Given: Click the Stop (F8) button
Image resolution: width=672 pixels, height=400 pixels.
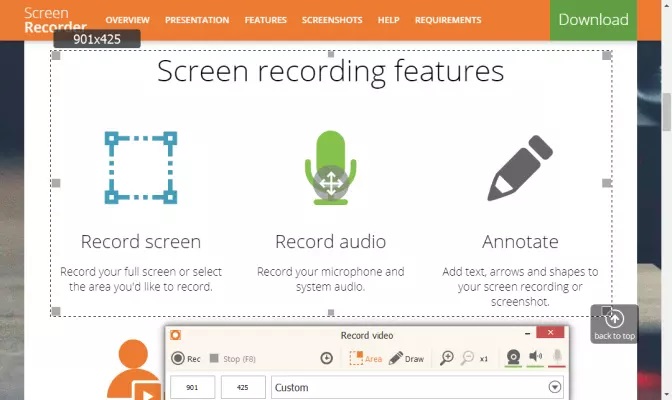Looking at the screenshot, I should [x=233, y=358].
